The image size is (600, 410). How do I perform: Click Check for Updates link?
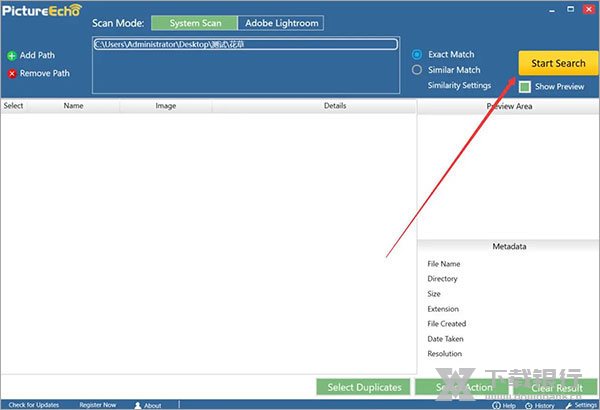point(35,405)
